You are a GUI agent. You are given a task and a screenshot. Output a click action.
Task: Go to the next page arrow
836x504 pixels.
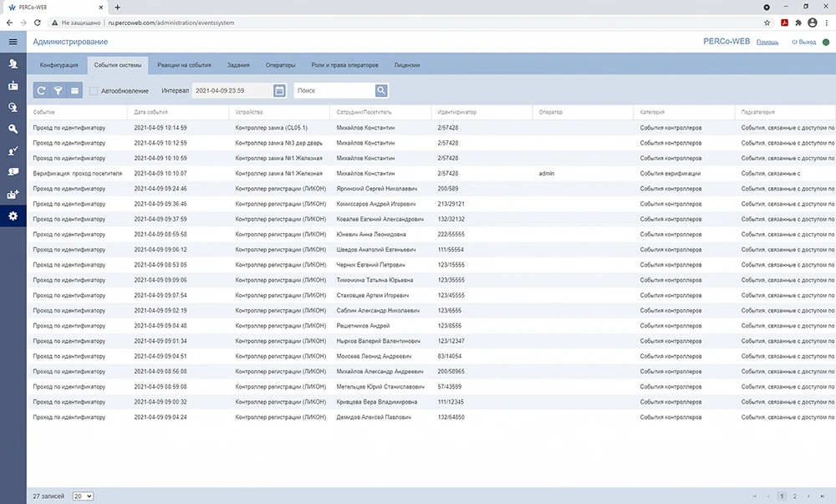coord(808,496)
